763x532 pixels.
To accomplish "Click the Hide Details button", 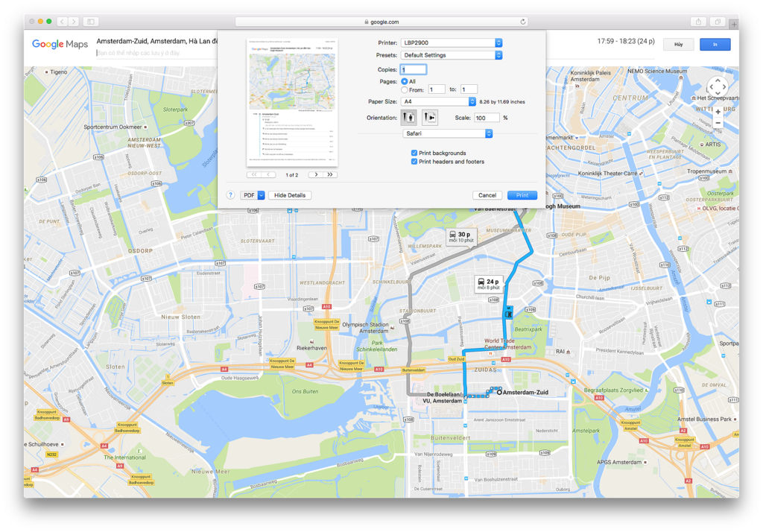I will coord(290,195).
